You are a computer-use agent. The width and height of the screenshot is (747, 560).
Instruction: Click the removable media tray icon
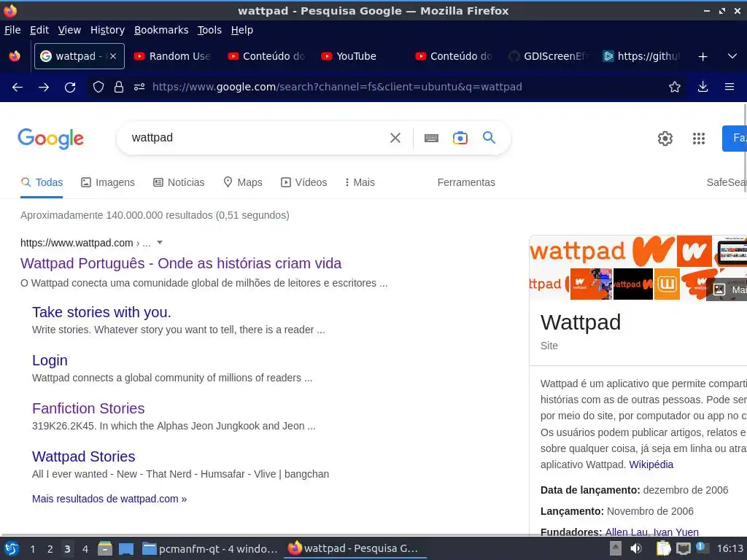point(616,548)
